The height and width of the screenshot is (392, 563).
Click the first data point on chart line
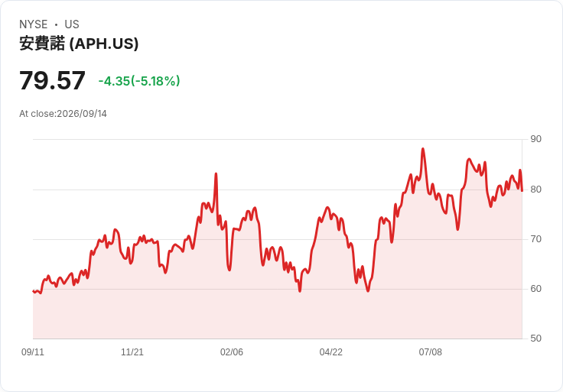coord(33,291)
